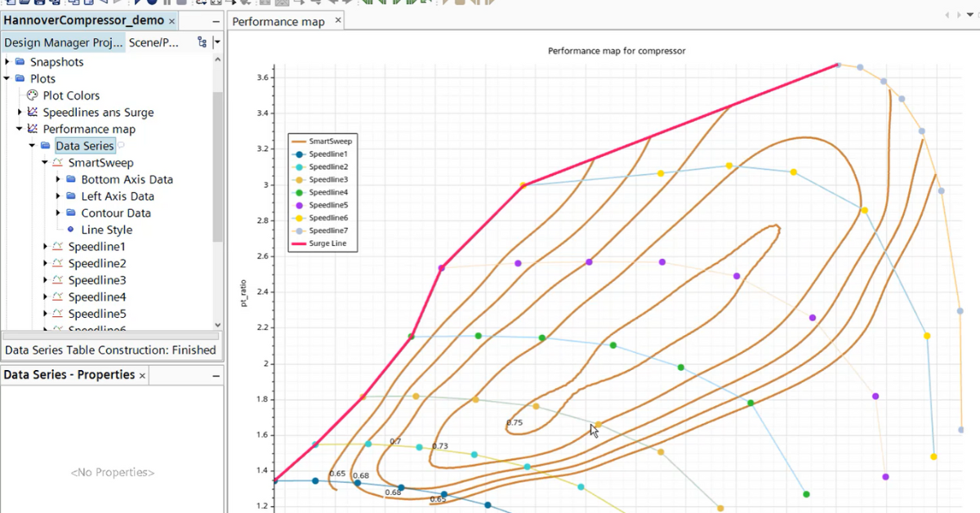Expand the Snapshots folder
The height and width of the screenshot is (513, 980).
7,61
